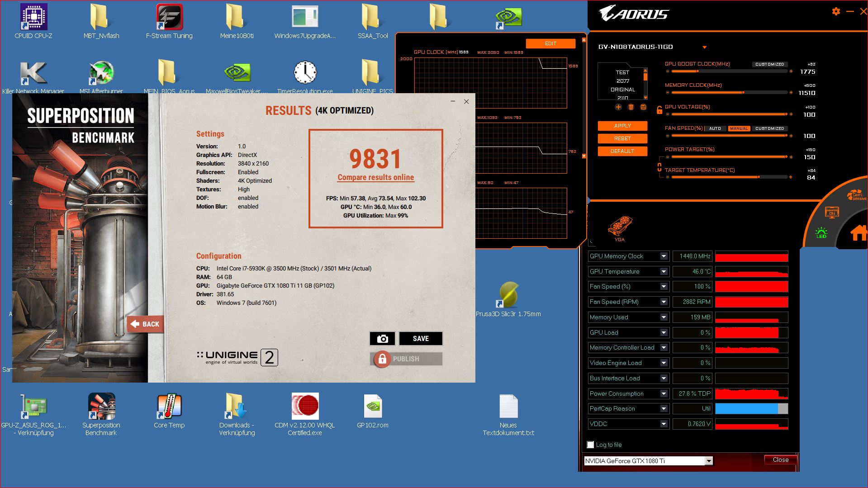Open the Fan Speed (%) sensor dropdown
Viewport: 868px width, 488px height.
click(x=664, y=287)
